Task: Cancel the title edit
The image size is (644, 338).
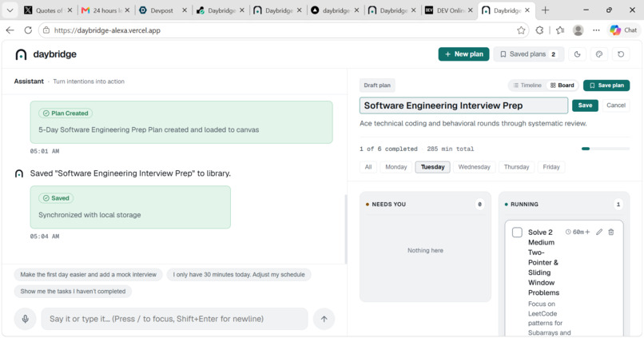Action: point(616,105)
